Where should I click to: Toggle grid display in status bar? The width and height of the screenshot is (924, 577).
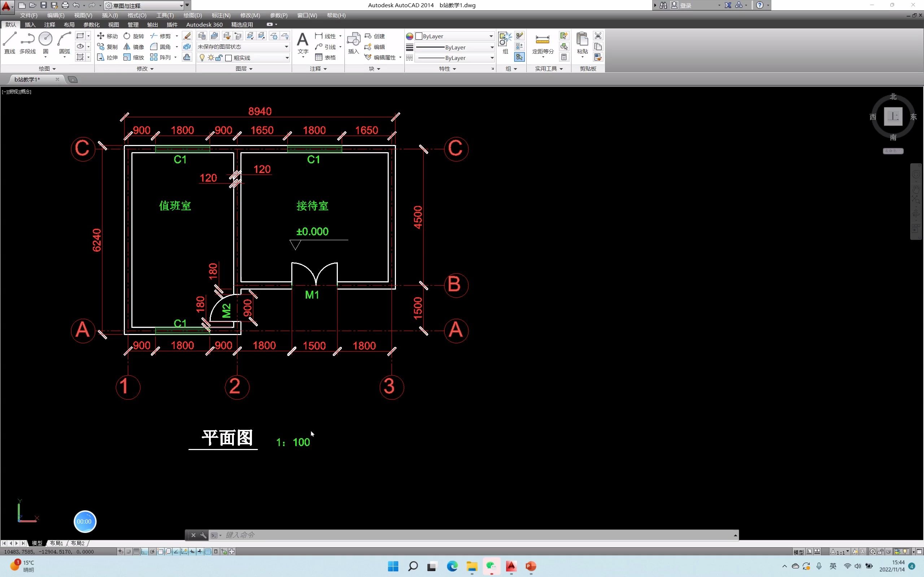tap(136, 551)
